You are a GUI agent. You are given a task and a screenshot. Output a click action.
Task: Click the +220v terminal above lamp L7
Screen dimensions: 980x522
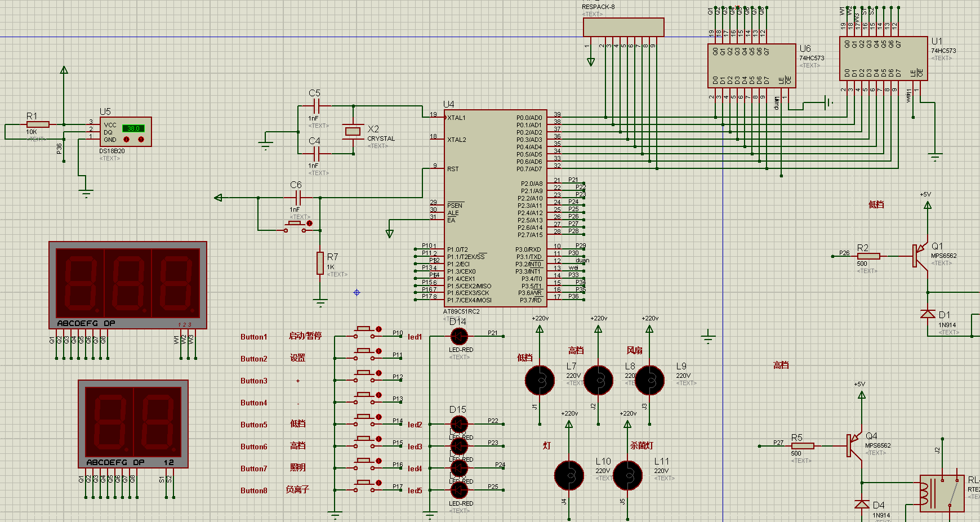click(540, 329)
